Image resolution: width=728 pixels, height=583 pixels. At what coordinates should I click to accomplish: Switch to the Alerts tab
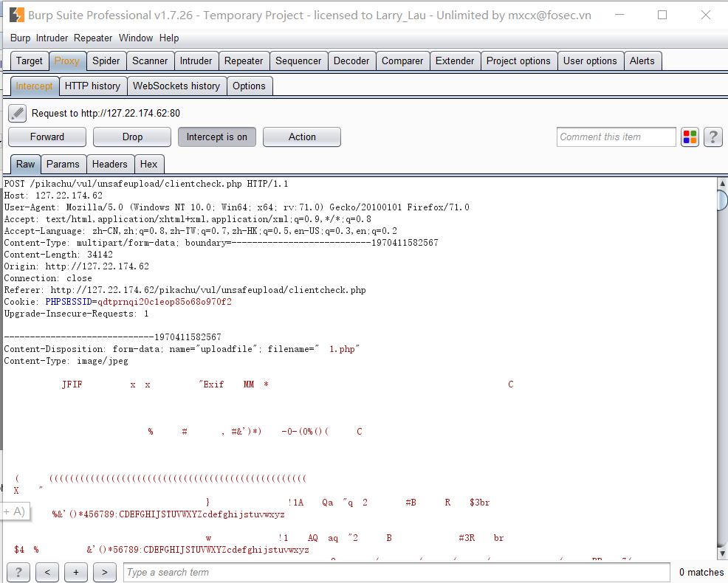(642, 61)
